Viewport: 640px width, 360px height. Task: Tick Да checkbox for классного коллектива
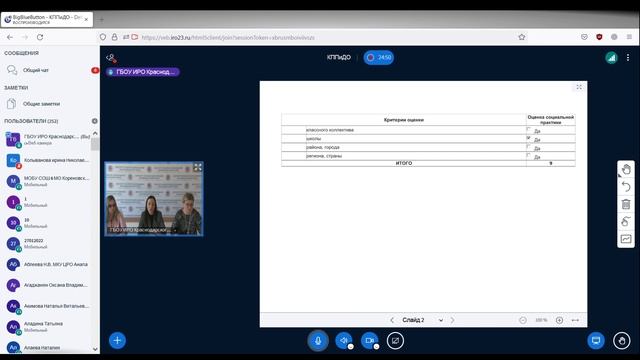528,129
